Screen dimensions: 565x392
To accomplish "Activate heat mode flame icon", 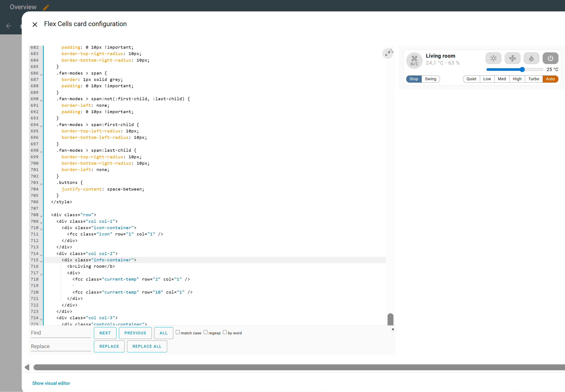I will (531, 59).
